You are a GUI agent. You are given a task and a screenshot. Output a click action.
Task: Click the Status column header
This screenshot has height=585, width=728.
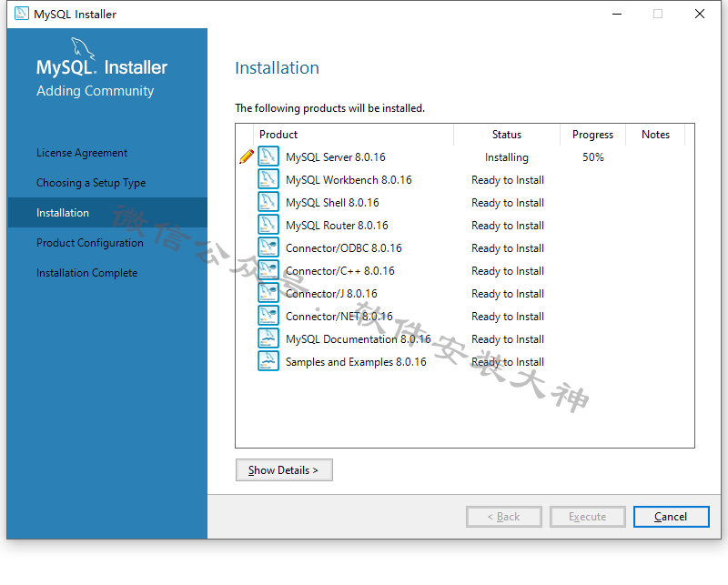[x=507, y=135]
